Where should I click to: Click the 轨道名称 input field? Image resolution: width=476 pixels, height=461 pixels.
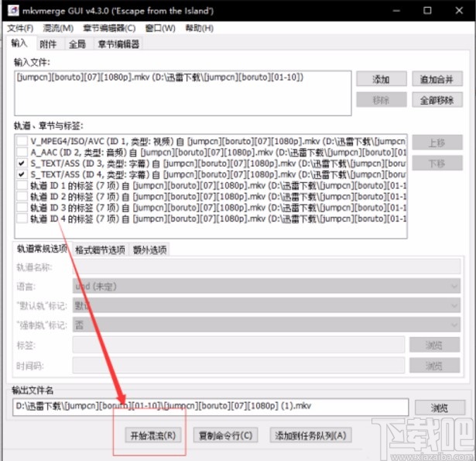pyautogui.click(x=267, y=267)
